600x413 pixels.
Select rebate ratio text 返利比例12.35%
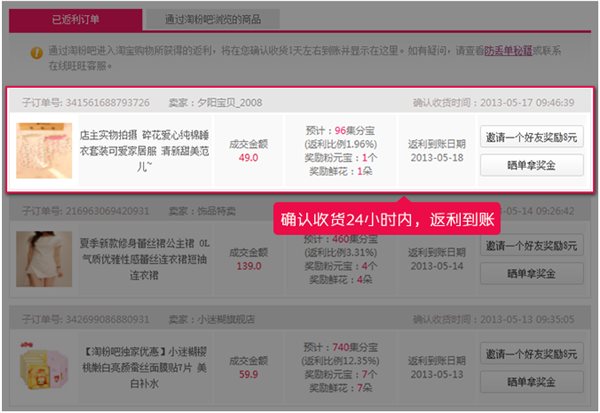click(x=341, y=361)
